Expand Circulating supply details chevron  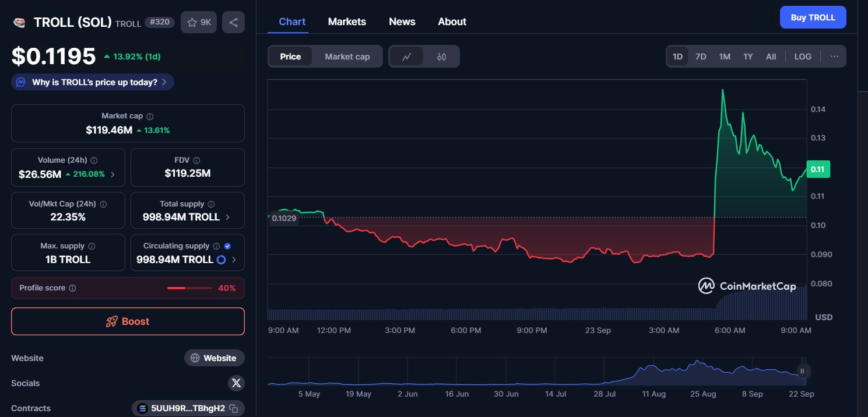coord(234,260)
